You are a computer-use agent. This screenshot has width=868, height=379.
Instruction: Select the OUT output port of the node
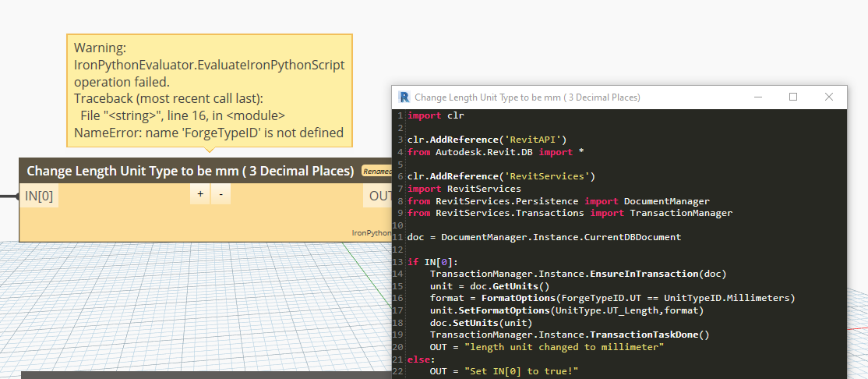point(378,196)
